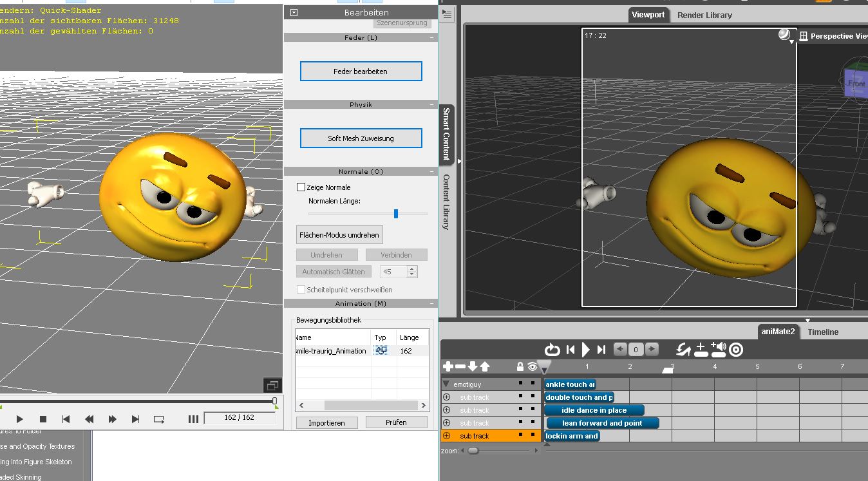
Task: Select the 'idle dance in place' block
Action: pos(594,410)
